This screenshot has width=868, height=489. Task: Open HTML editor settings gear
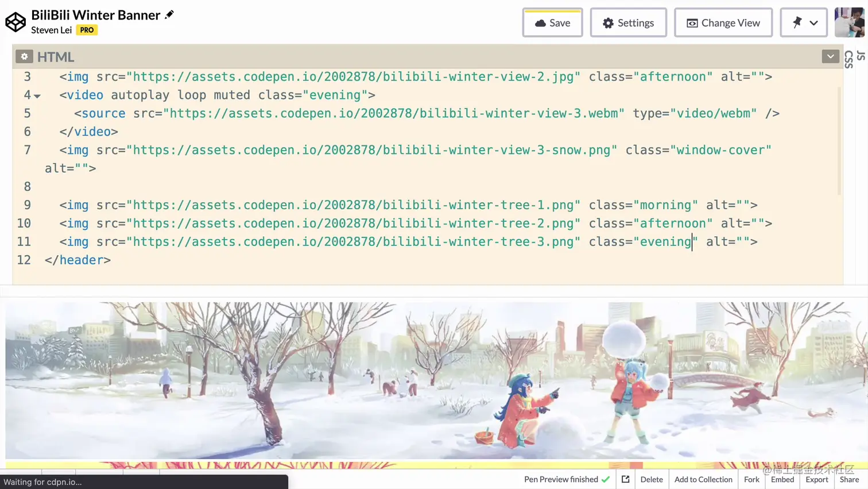pyautogui.click(x=24, y=56)
